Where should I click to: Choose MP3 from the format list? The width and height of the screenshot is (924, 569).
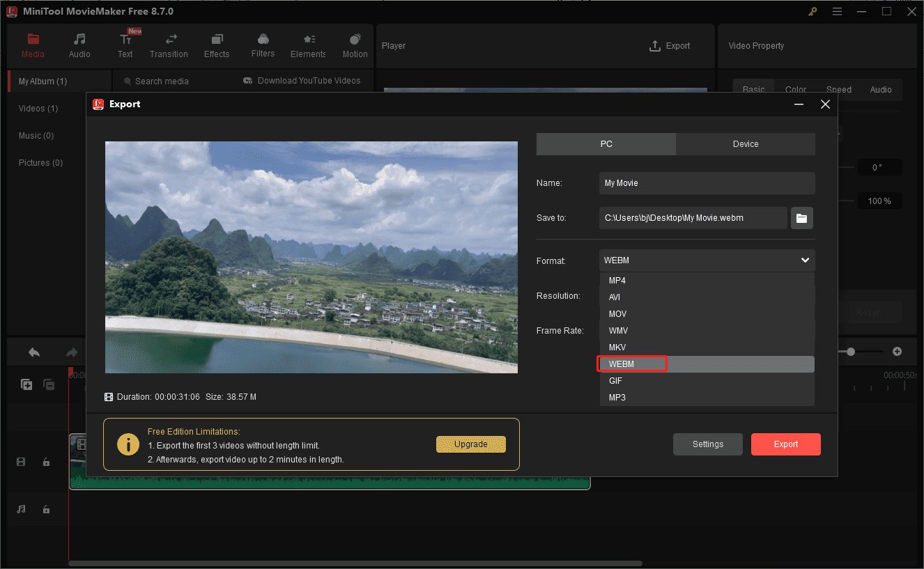707,398
